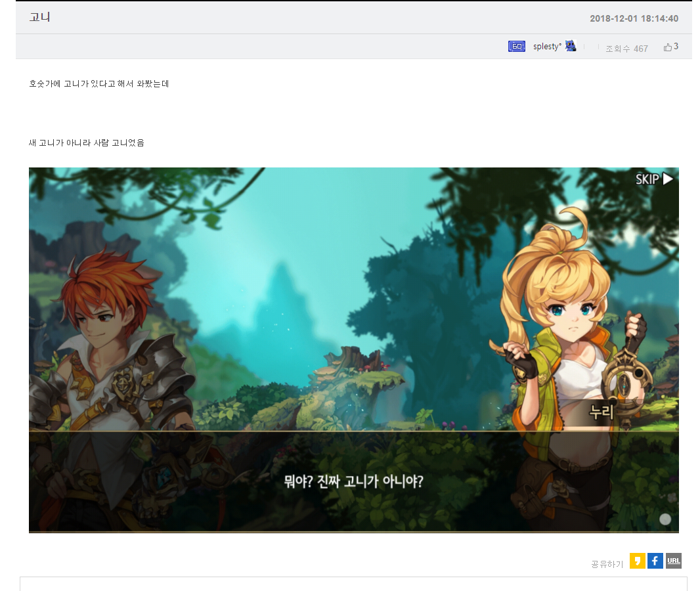This screenshot has height=591, width=700.
Task: Copy the post link with the URL icon
Action: (x=673, y=561)
